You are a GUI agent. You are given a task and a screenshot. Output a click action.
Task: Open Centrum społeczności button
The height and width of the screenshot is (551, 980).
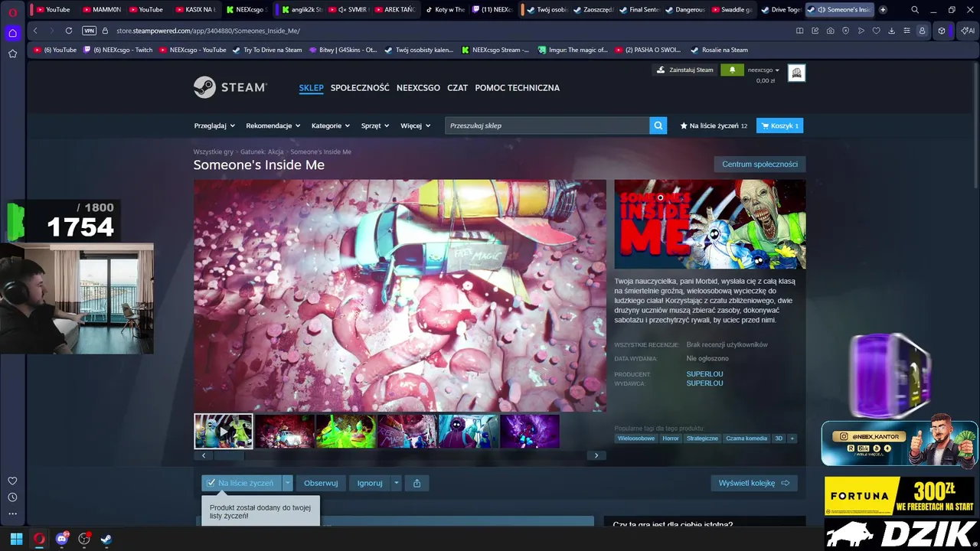759,164
